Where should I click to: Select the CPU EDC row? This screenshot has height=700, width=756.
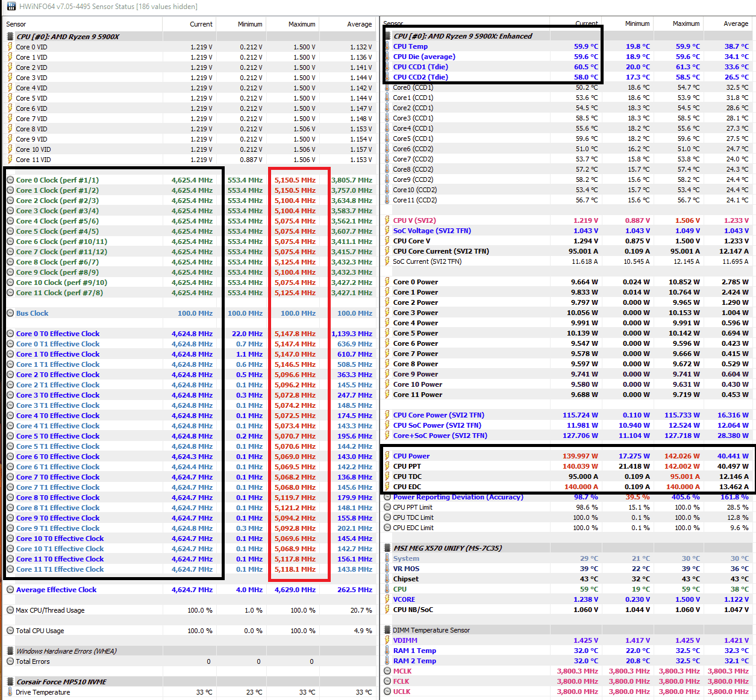coord(568,487)
